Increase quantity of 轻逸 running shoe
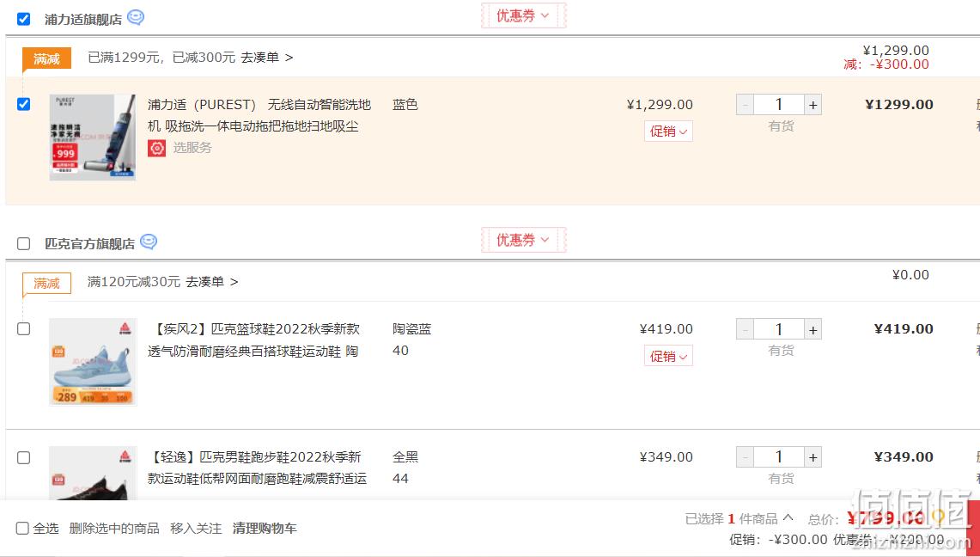Screen dimensions: 980x557 click(x=813, y=457)
